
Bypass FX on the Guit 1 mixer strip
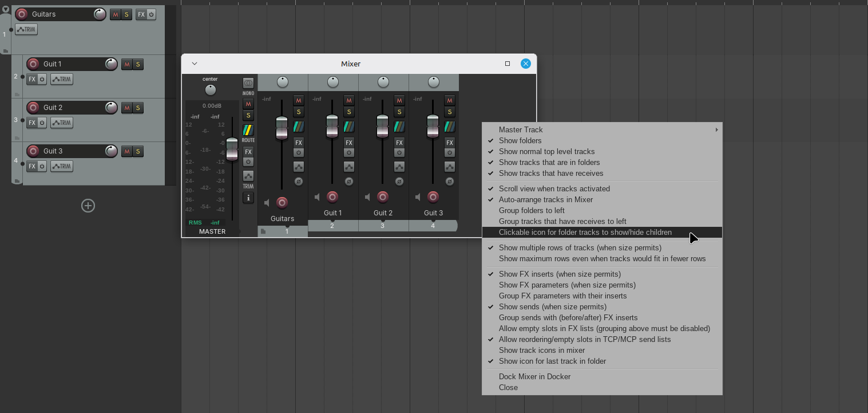349,152
